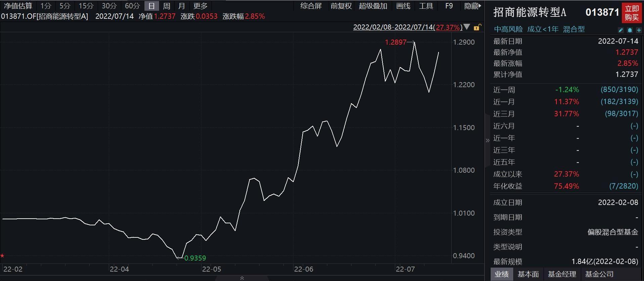Switch to 30分 time period
The height and width of the screenshot is (281, 644).
(109, 6)
